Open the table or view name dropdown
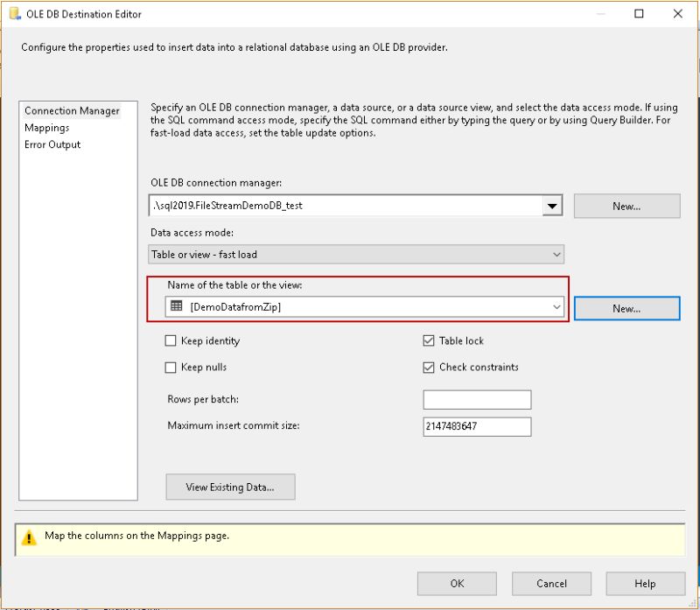 [367, 308]
